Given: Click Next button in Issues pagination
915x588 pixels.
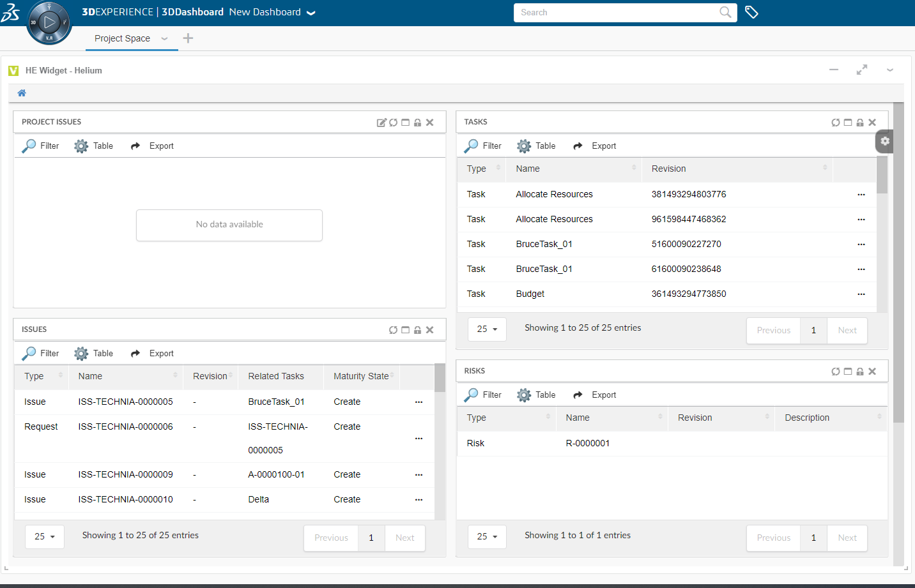Looking at the screenshot, I should [404, 538].
